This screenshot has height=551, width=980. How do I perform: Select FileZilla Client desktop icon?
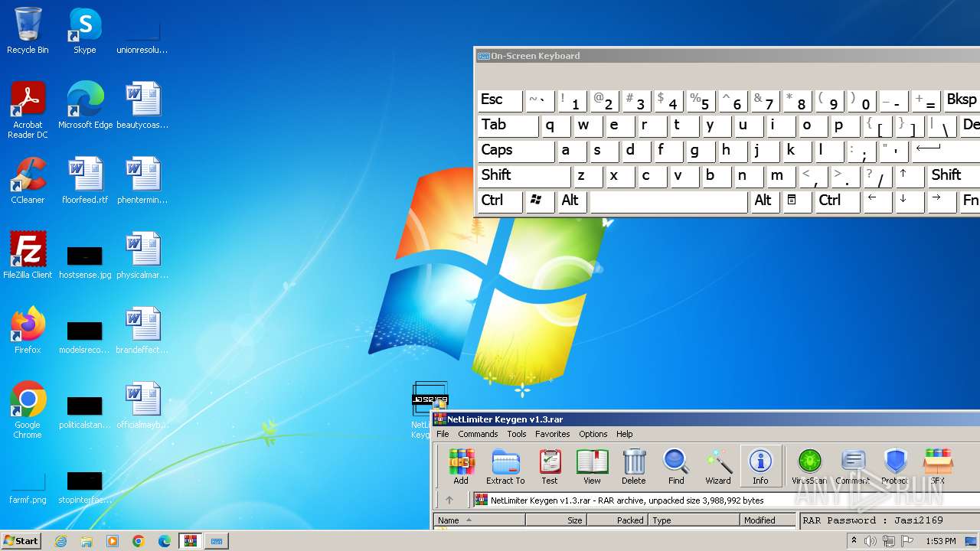28,256
